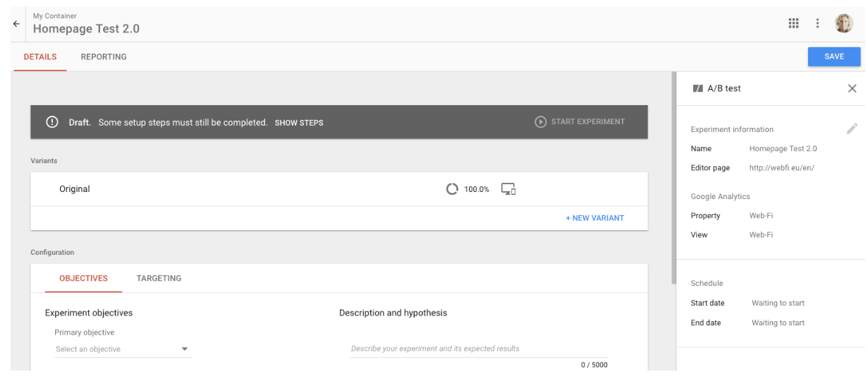
Task: Open the Google apps grid icon
Action: pyautogui.click(x=793, y=23)
